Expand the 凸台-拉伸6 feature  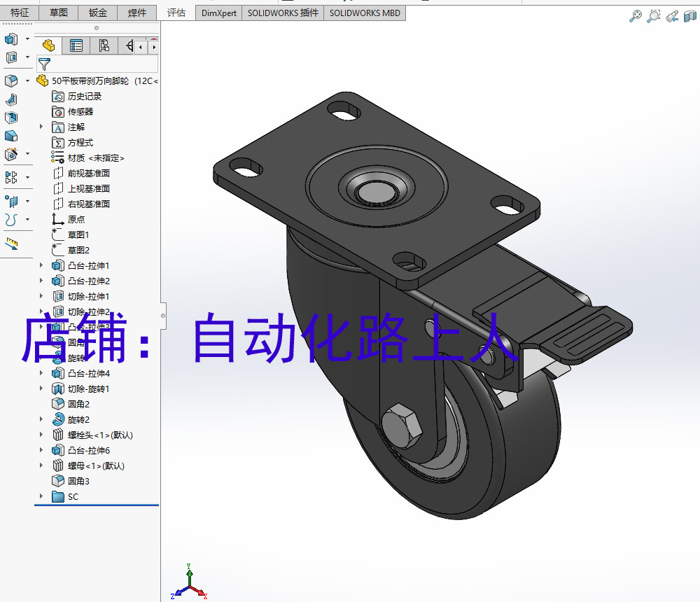41,450
